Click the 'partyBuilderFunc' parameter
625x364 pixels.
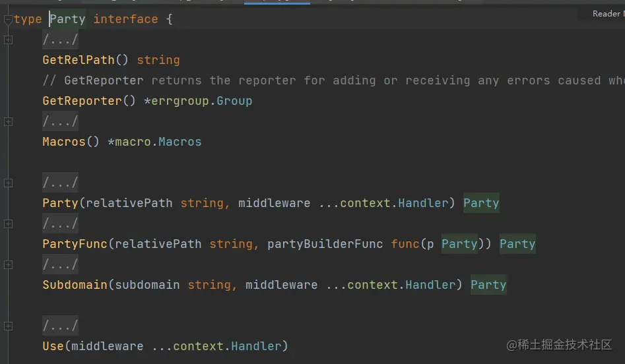click(325, 244)
